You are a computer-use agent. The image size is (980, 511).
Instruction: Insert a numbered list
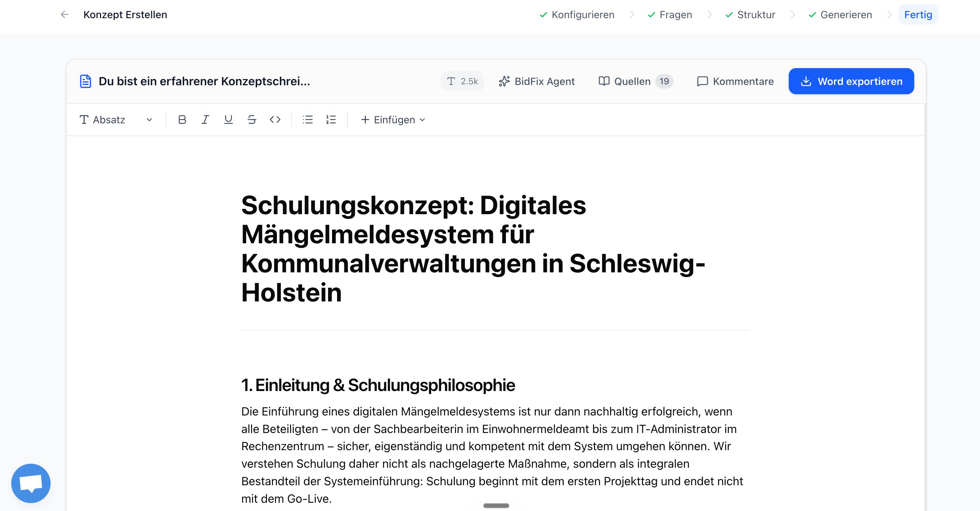(x=331, y=119)
